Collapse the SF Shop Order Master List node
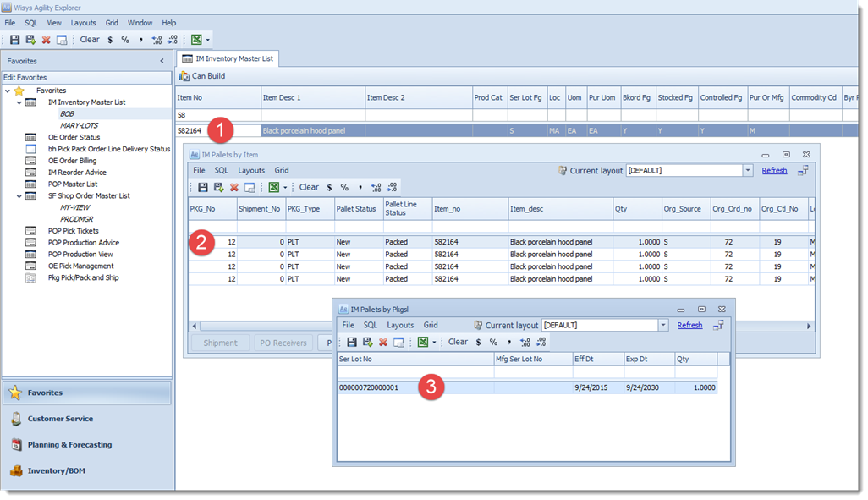Image resolution: width=868 pixels, height=500 pixels. pyautogui.click(x=19, y=196)
